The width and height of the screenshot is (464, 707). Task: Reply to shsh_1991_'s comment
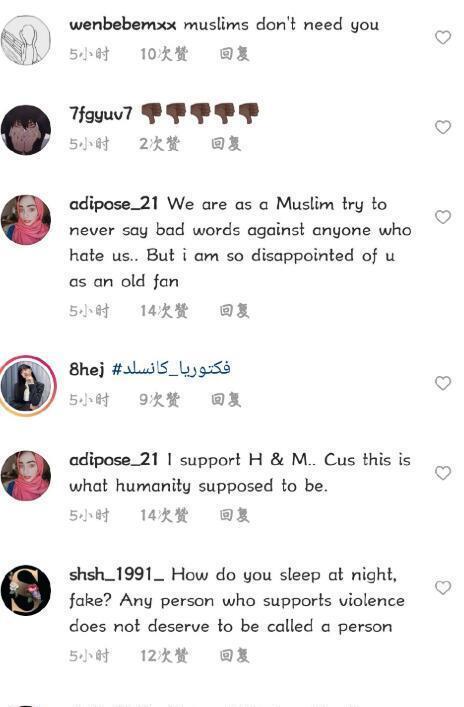(x=234, y=656)
